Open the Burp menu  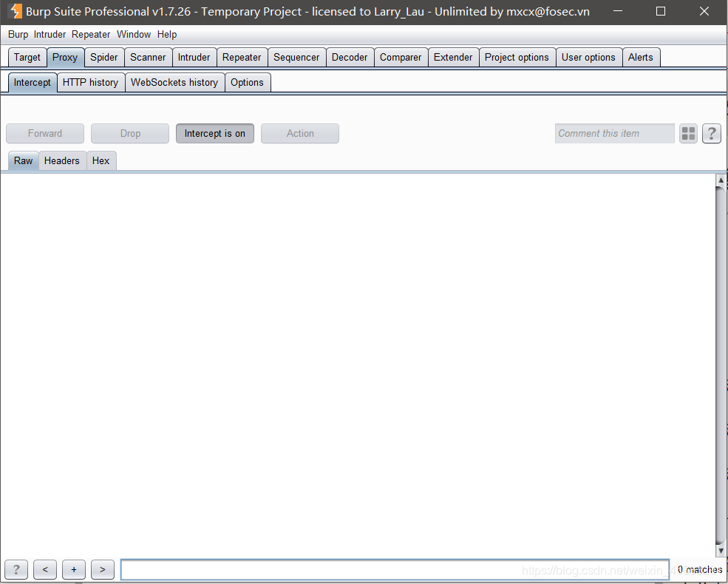pyautogui.click(x=18, y=34)
